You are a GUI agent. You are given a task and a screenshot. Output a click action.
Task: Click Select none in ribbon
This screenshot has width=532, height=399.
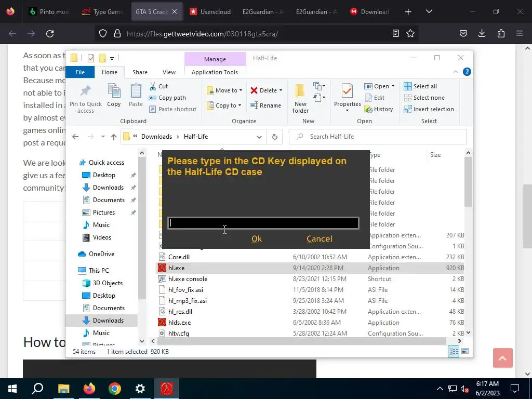coord(424,98)
